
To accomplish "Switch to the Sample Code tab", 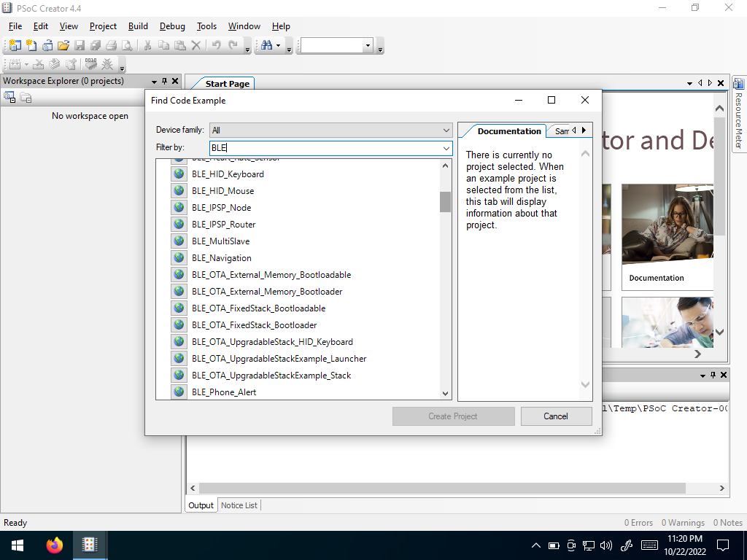I will pos(562,131).
